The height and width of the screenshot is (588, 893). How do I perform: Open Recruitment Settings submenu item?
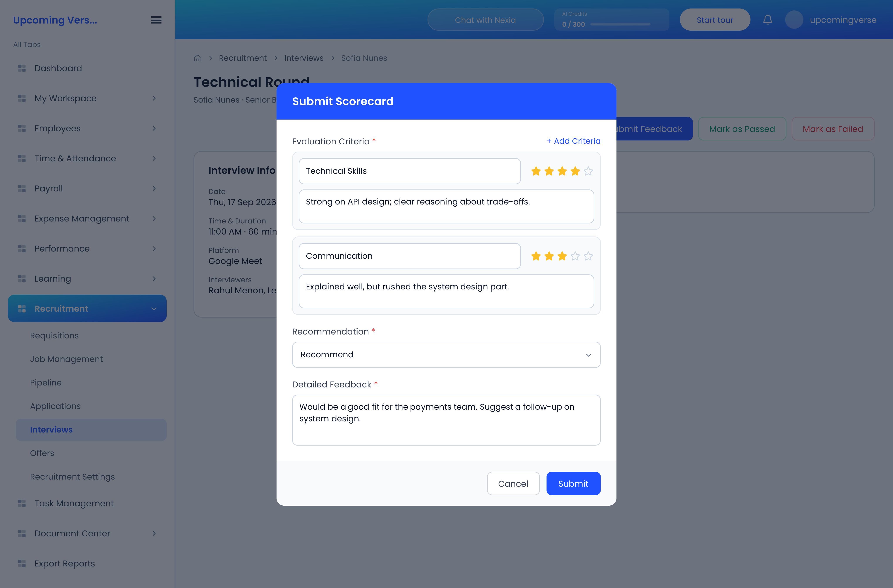[91, 477]
